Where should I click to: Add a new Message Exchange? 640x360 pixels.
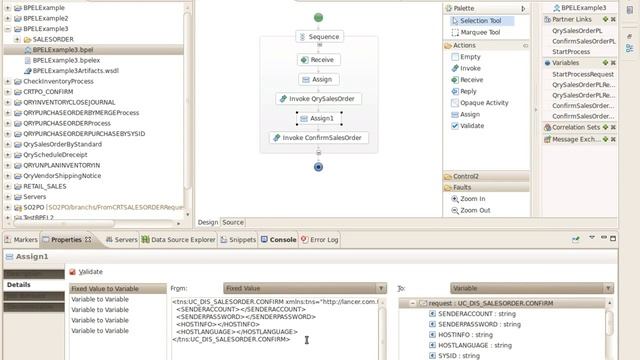pyautogui.click(x=605, y=140)
